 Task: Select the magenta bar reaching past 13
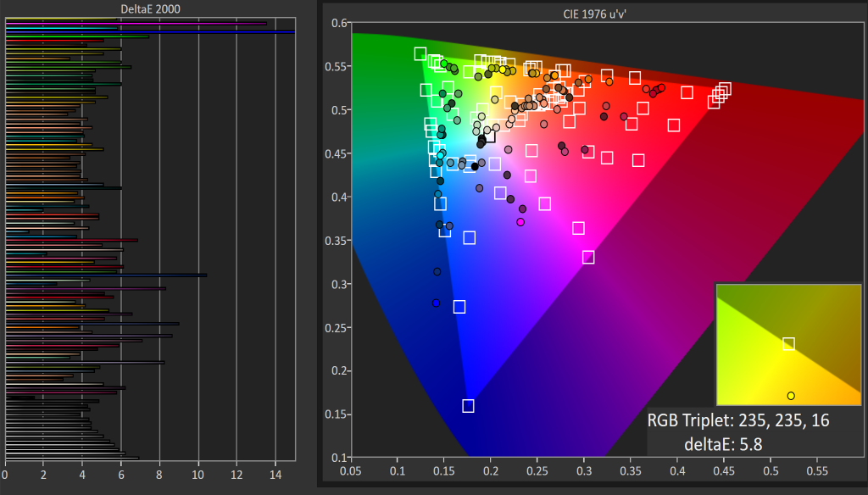pos(136,23)
